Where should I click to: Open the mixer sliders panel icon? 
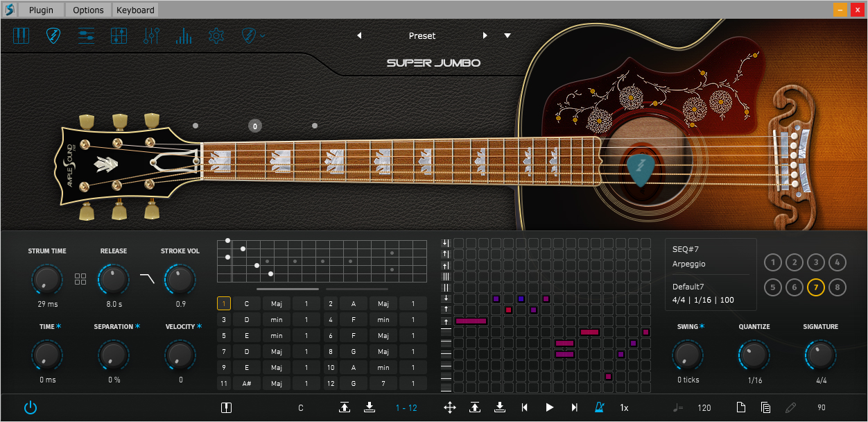point(86,35)
